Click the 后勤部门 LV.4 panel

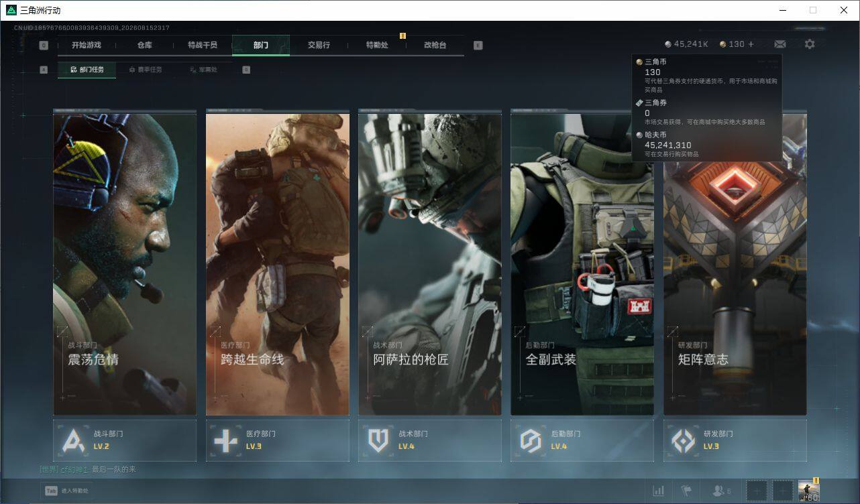click(582, 440)
